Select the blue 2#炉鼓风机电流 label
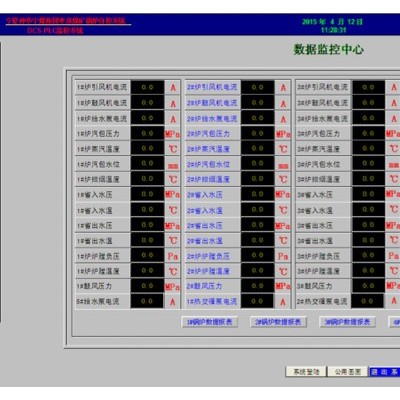400x400 pixels. (x=213, y=103)
